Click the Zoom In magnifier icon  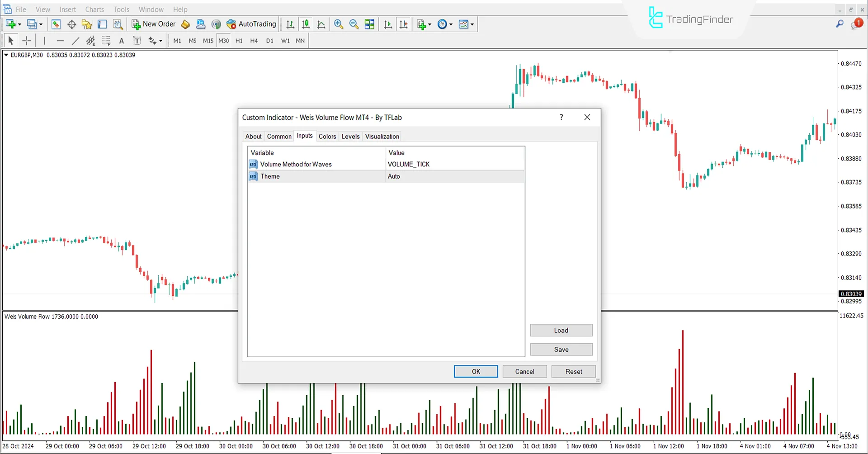tap(339, 24)
